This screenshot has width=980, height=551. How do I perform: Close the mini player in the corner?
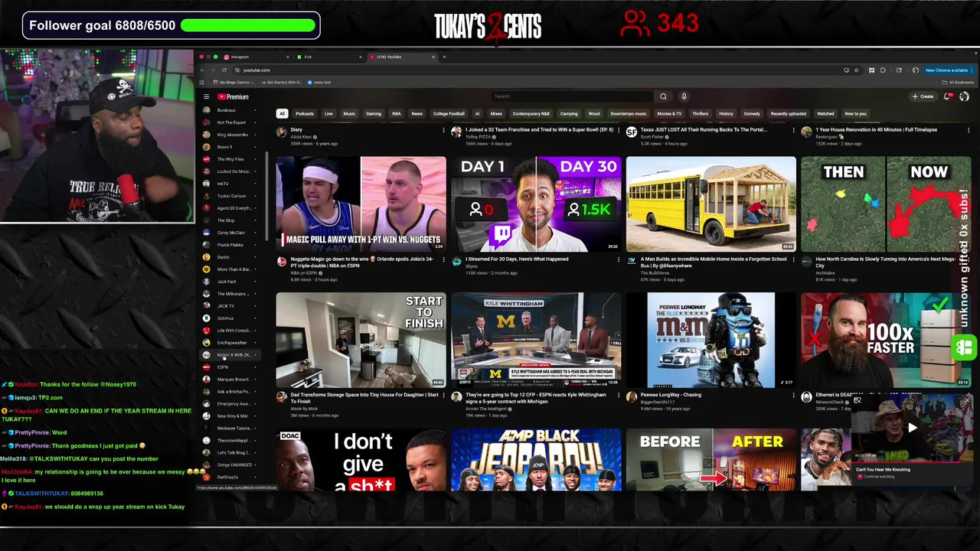pyautogui.click(x=967, y=400)
